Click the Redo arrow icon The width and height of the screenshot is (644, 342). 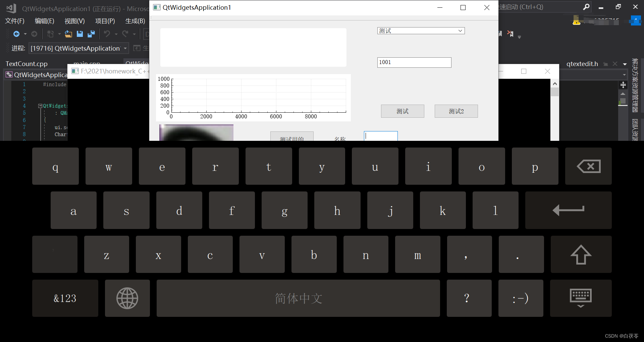point(125,34)
